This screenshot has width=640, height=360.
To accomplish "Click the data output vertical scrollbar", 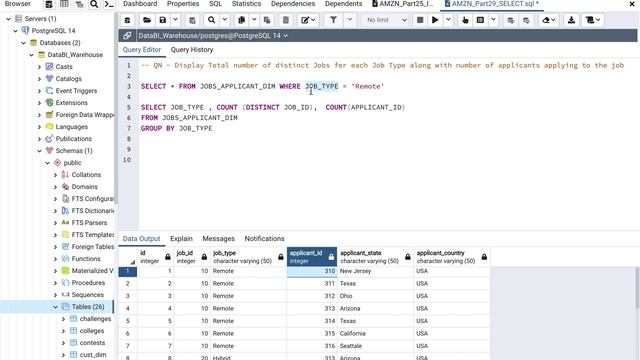I will (x=637, y=288).
